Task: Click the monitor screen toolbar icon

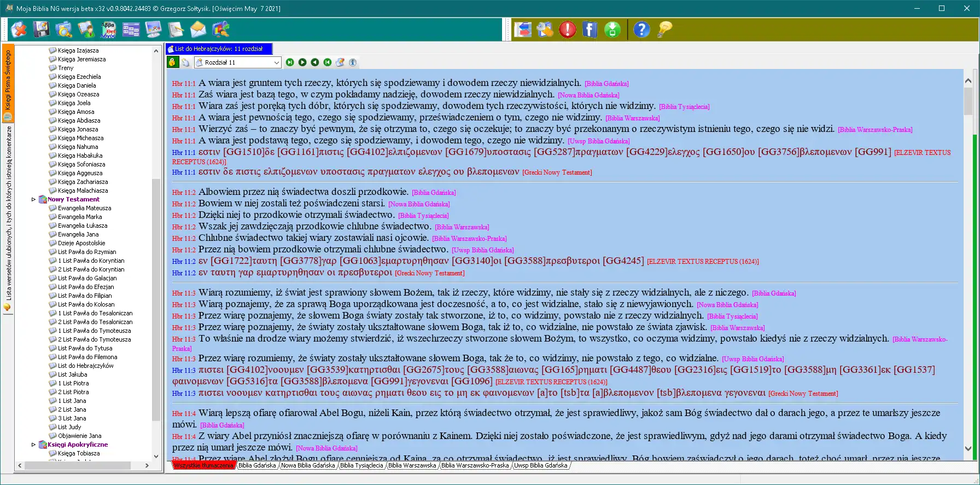Action: pyautogui.click(x=153, y=29)
